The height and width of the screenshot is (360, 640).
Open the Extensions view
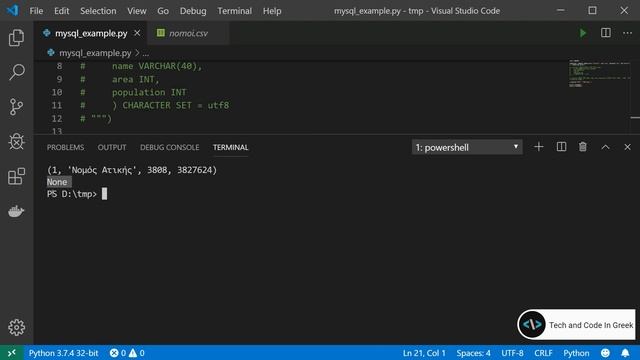[16, 176]
